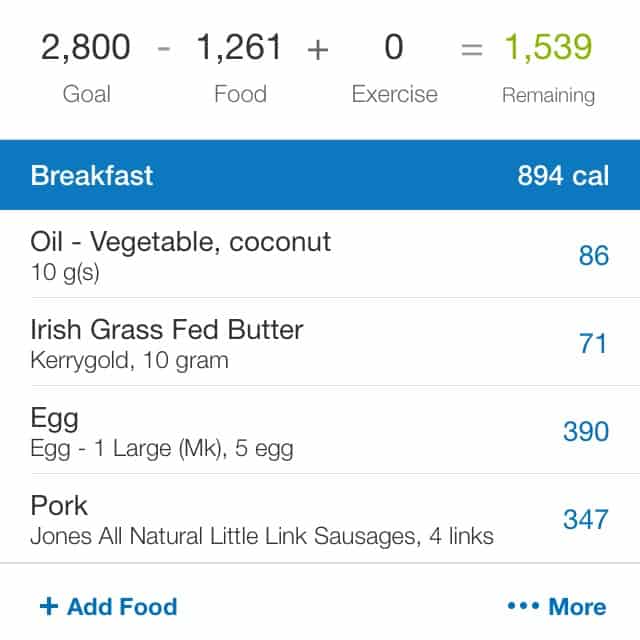Tap the 894 cal breakfast total

pos(563,176)
